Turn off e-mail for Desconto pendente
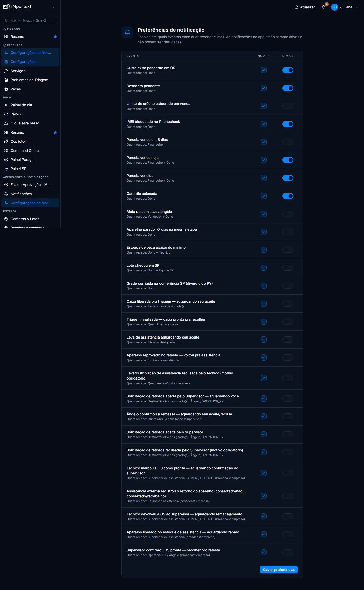The width and height of the screenshot is (364, 590). coord(288,88)
